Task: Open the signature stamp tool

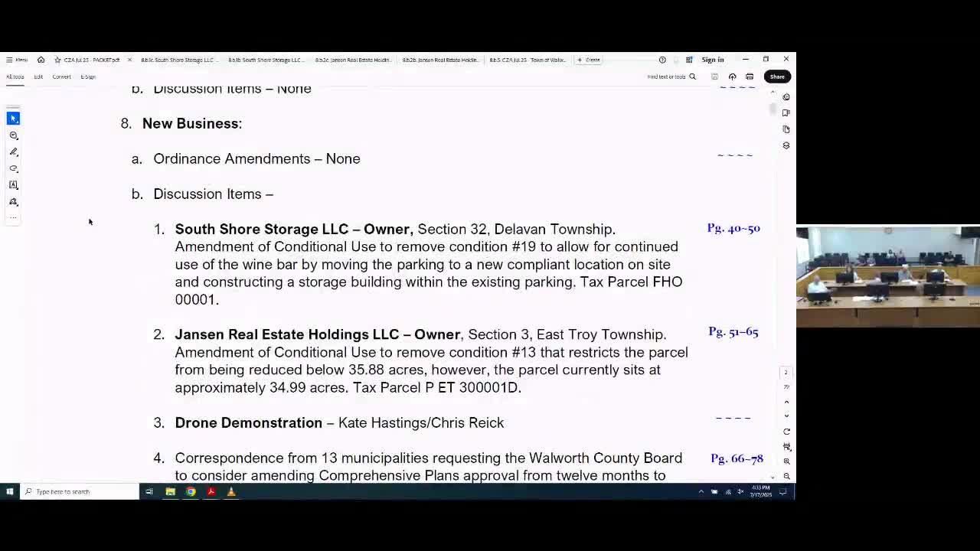Action: pyautogui.click(x=13, y=202)
